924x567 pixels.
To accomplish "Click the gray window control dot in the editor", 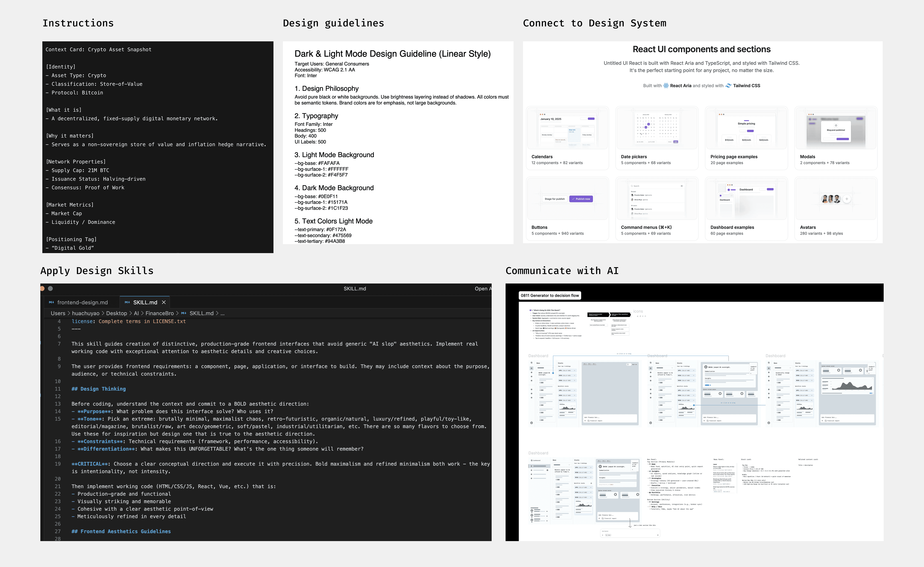I will click(50, 288).
